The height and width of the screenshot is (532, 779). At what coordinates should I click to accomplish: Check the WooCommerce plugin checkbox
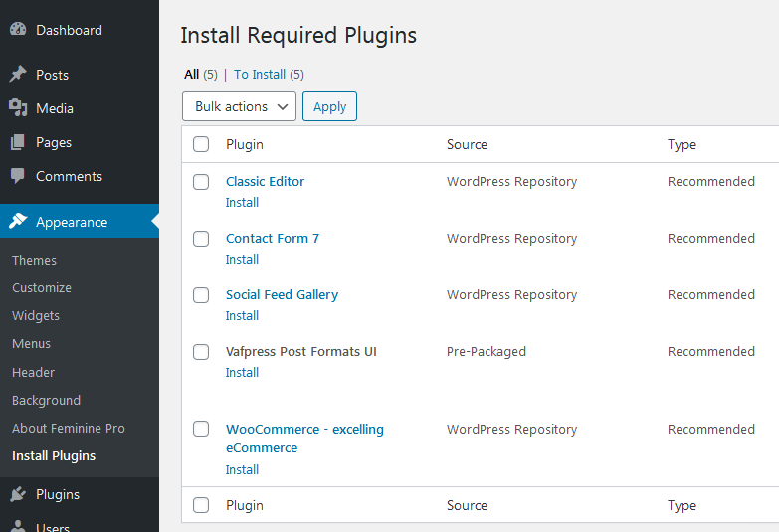(x=201, y=429)
